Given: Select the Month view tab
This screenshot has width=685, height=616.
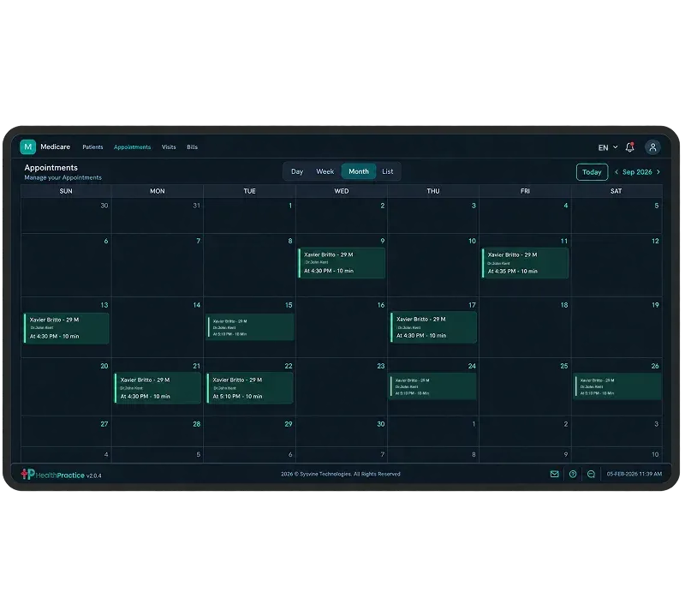Looking at the screenshot, I should click(359, 171).
